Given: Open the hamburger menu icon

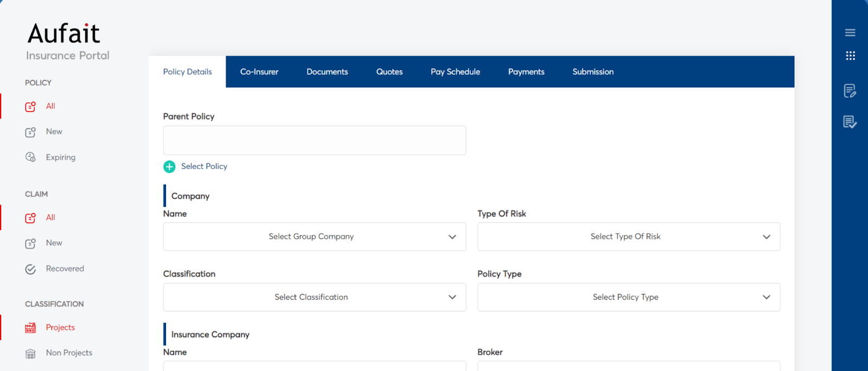Looking at the screenshot, I should (x=850, y=33).
